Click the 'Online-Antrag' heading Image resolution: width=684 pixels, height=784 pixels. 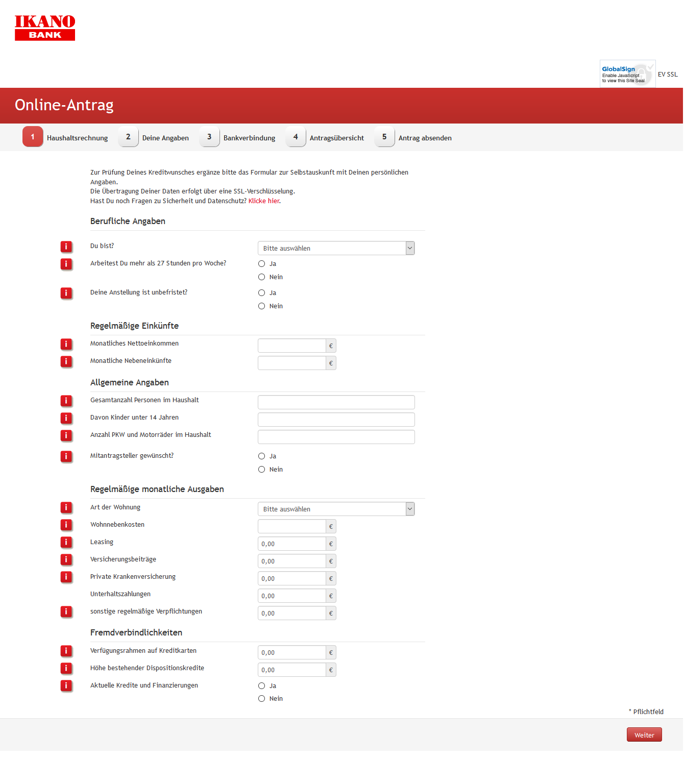tap(64, 105)
